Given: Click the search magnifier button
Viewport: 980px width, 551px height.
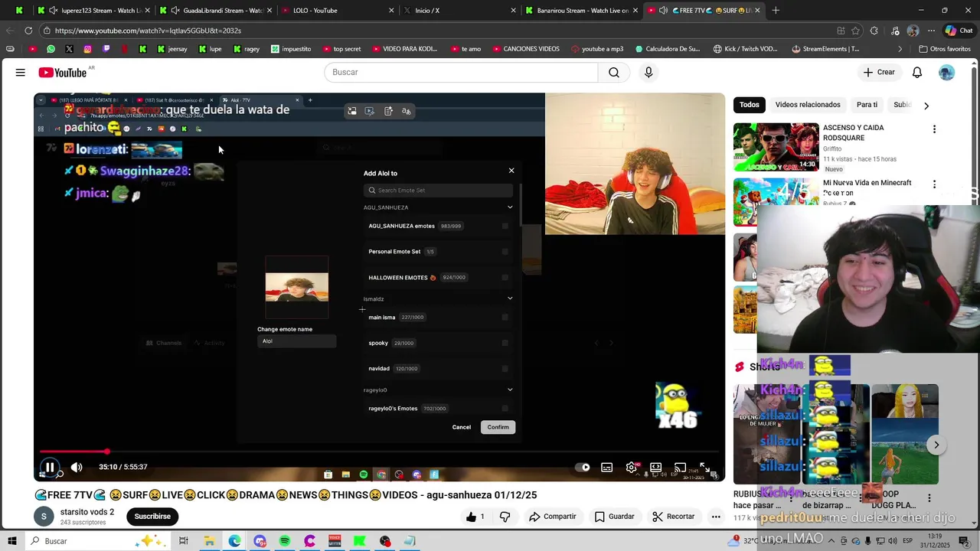Looking at the screenshot, I should [x=614, y=73].
